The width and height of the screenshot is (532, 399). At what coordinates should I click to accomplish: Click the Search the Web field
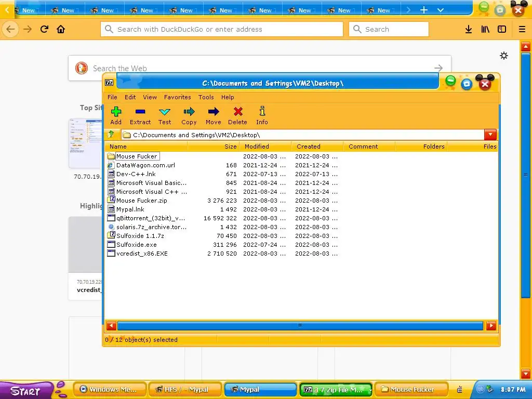click(x=260, y=68)
